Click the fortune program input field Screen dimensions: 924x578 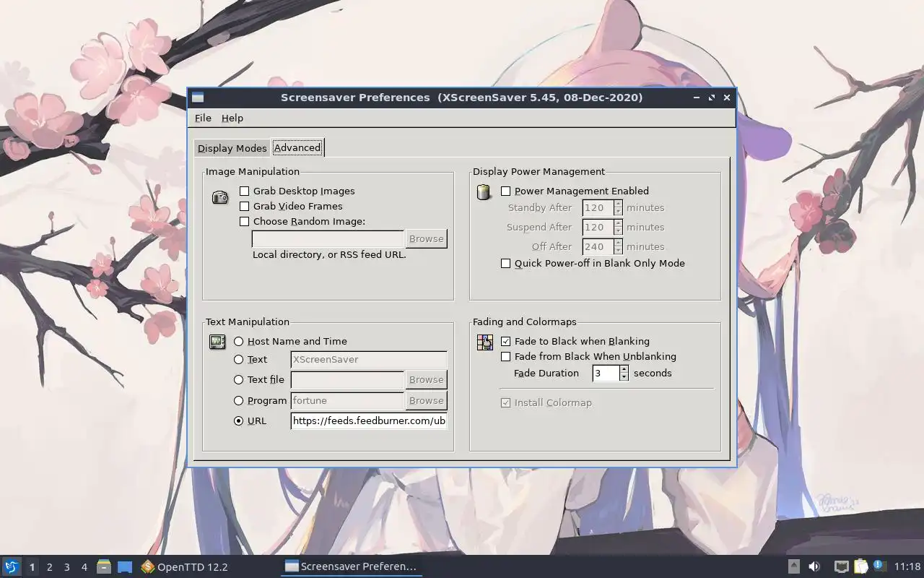click(x=347, y=401)
